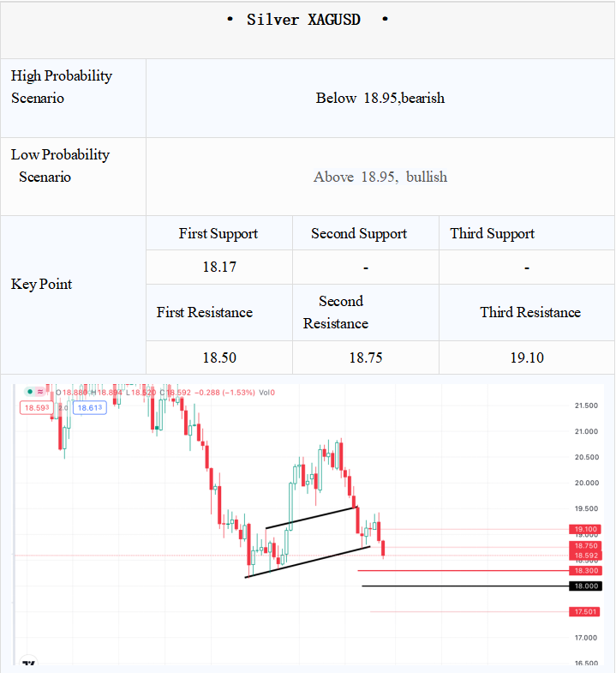Click the 18.592 current price label
The height and width of the screenshot is (673, 616).
pos(585,556)
